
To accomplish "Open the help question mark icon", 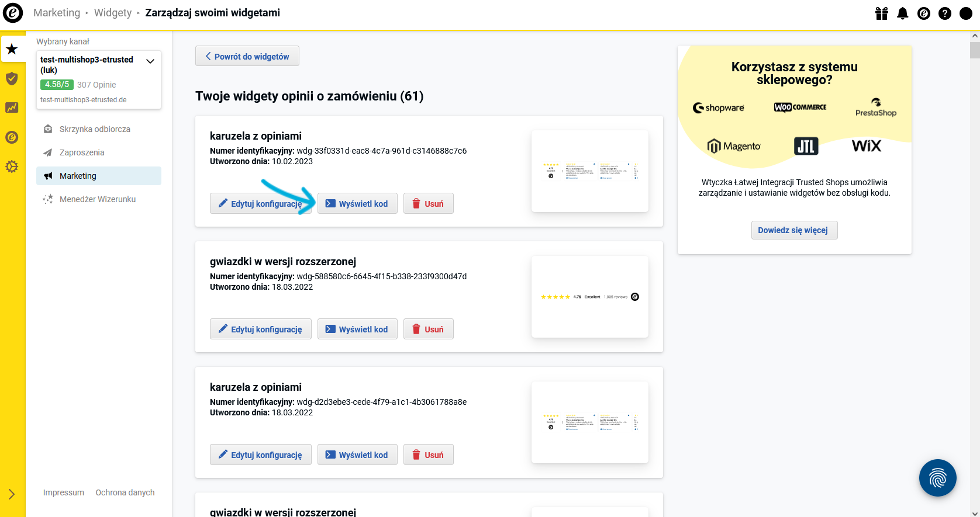I will (945, 13).
